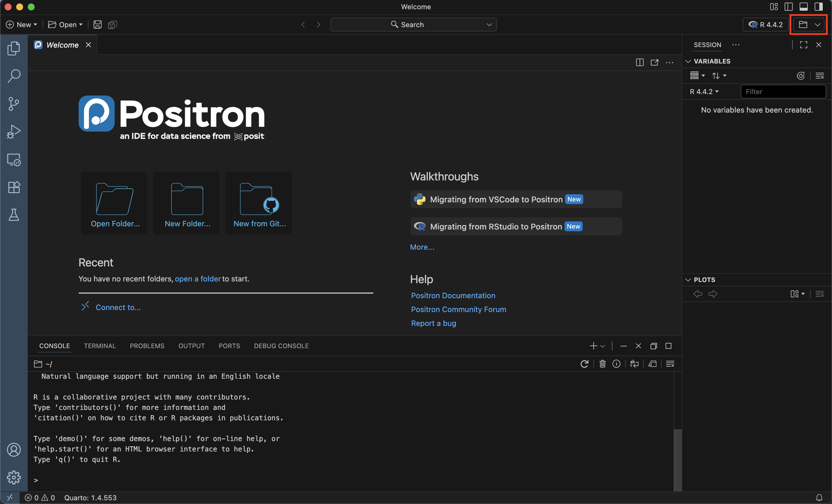Switch to the TERMINAL tab
Image resolution: width=832 pixels, height=504 pixels.
click(x=100, y=346)
